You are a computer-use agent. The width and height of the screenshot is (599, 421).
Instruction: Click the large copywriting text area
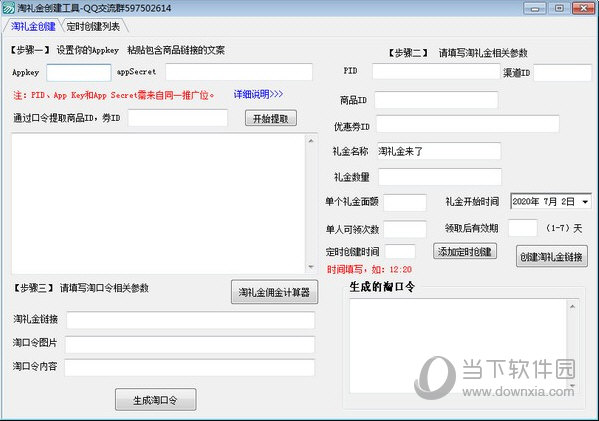pos(159,204)
